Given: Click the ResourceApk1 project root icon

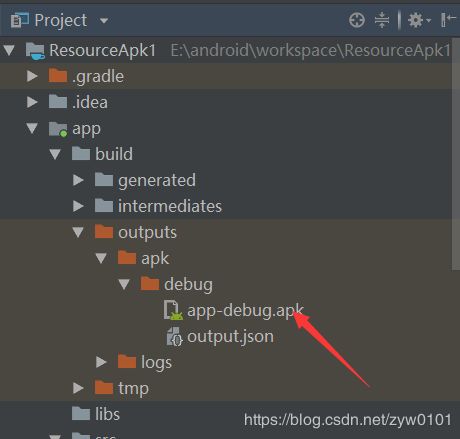Looking at the screenshot, I should click(x=35, y=51).
